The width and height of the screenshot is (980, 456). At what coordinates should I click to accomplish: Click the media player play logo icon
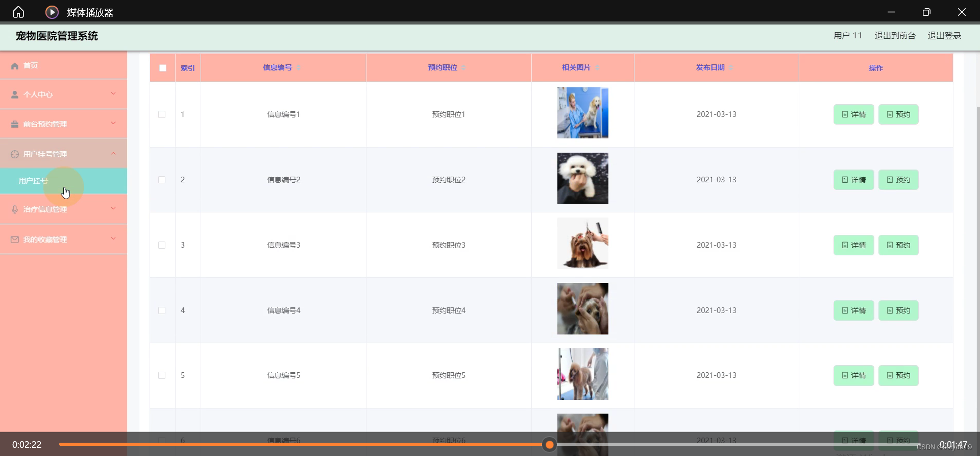(52, 12)
